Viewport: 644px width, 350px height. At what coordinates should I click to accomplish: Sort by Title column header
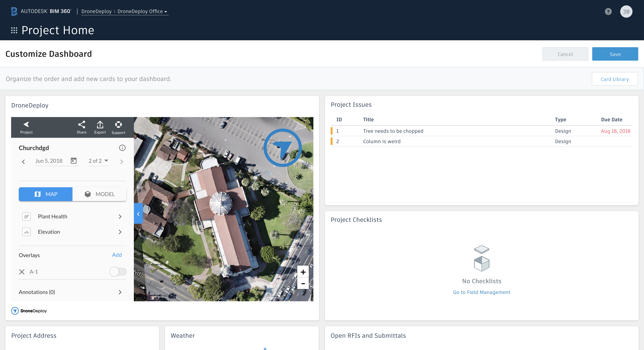coord(368,120)
